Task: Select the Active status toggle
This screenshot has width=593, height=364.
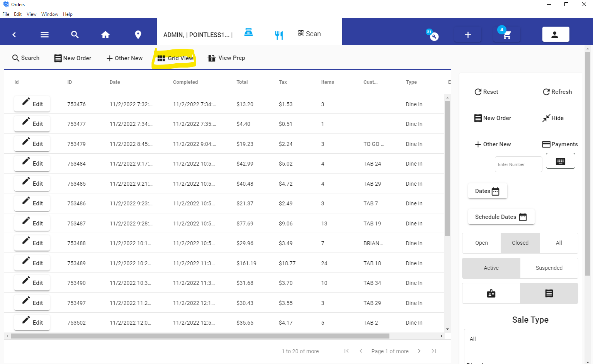Action: coord(491,268)
